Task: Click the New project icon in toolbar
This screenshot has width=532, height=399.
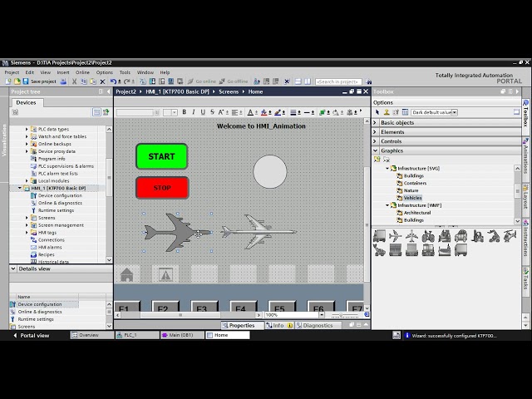Action: pyautogui.click(x=8, y=81)
